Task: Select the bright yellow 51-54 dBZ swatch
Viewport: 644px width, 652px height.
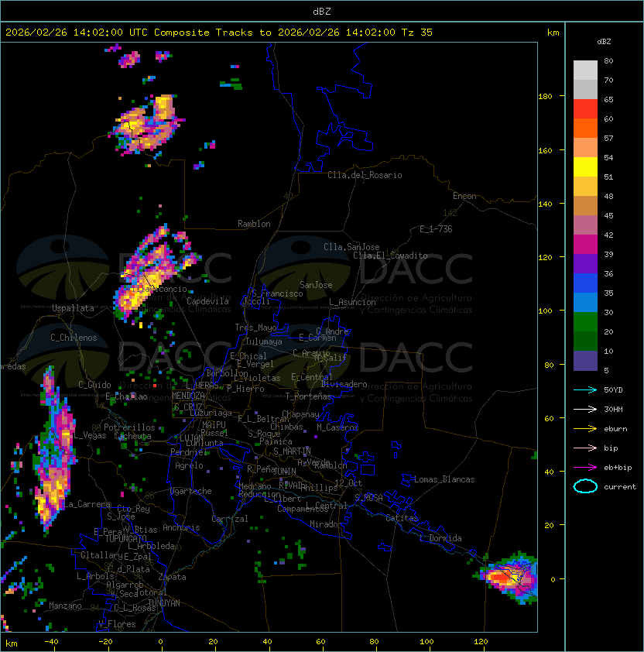Action: click(x=585, y=166)
